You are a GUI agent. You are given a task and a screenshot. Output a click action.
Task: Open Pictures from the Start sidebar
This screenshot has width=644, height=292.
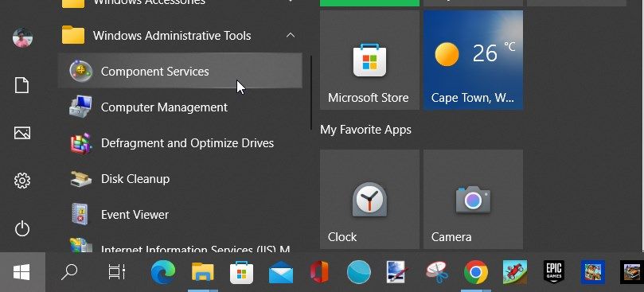[22, 133]
